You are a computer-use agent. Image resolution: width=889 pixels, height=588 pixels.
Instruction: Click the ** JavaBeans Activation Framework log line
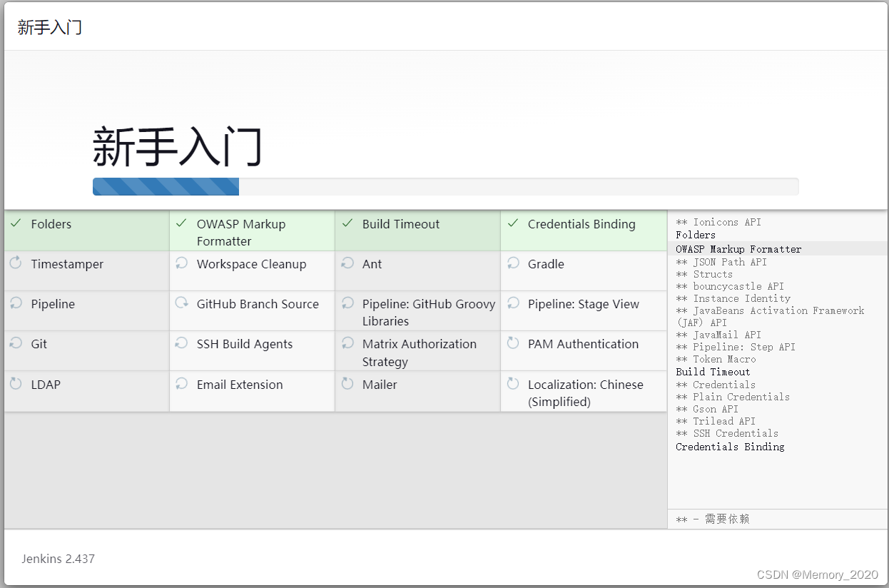click(x=770, y=316)
